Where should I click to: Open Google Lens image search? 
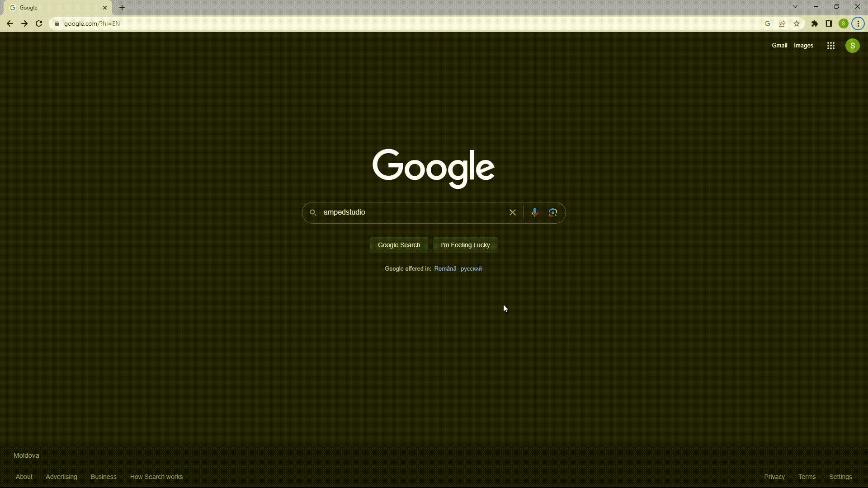552,212
